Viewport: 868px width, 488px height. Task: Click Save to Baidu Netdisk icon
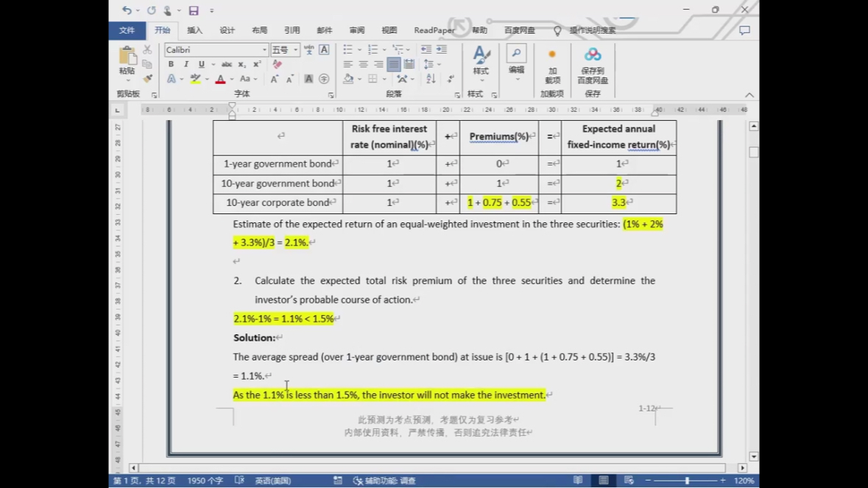click(593, 66)
